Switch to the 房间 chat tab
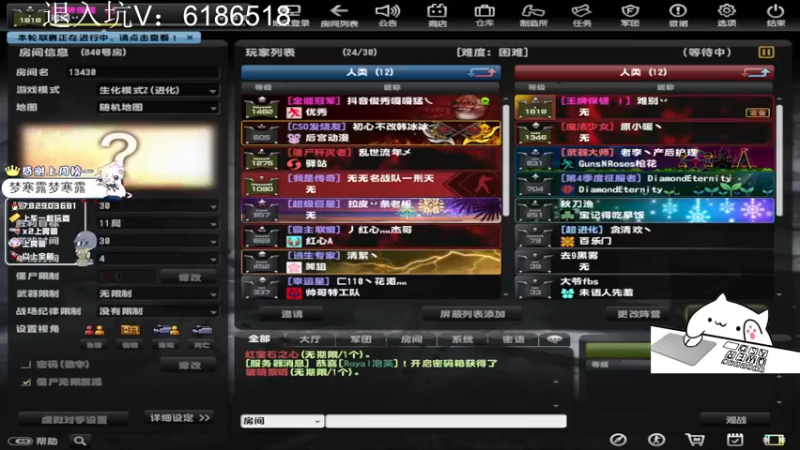 [x=411, y=339]
